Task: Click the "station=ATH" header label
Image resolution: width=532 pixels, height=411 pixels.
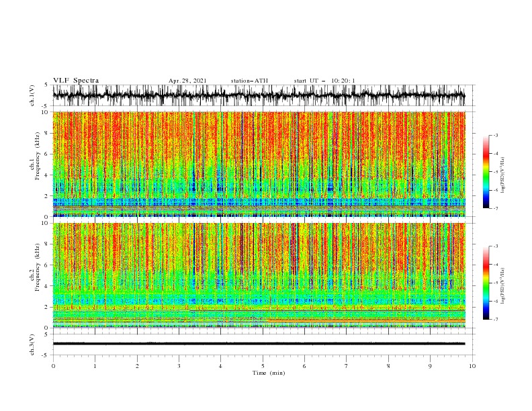Action: 249,81
